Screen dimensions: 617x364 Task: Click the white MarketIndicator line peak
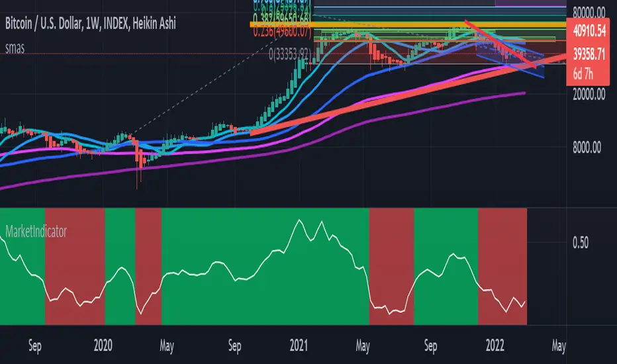pos(299,220)
